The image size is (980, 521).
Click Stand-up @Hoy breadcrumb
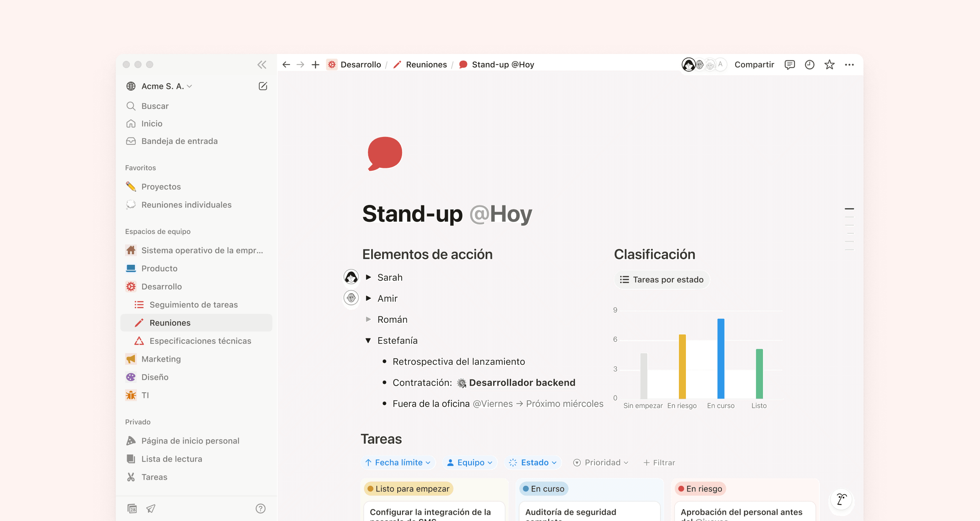click(x=497, y=65)
